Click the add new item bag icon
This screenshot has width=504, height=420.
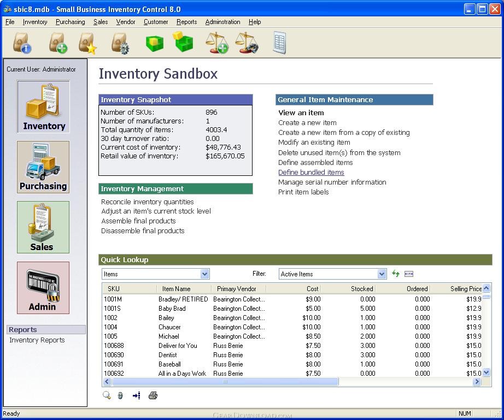click(58, 43)
